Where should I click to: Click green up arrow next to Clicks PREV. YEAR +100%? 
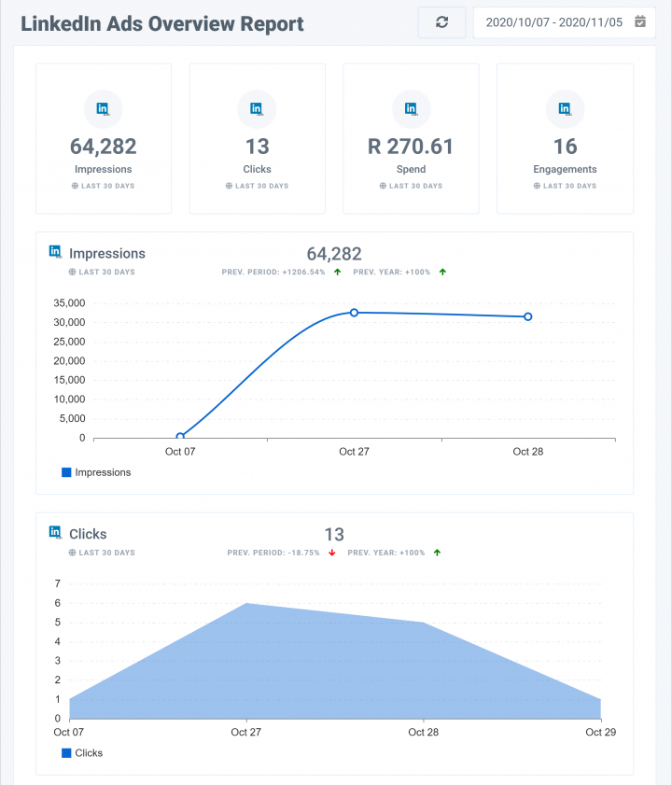click(x=437, y=553)
